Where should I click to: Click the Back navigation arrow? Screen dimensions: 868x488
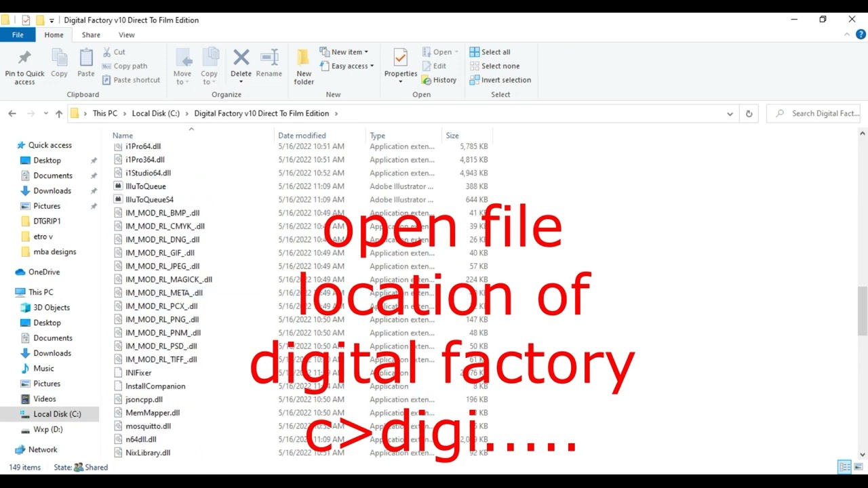coord(12,114)
